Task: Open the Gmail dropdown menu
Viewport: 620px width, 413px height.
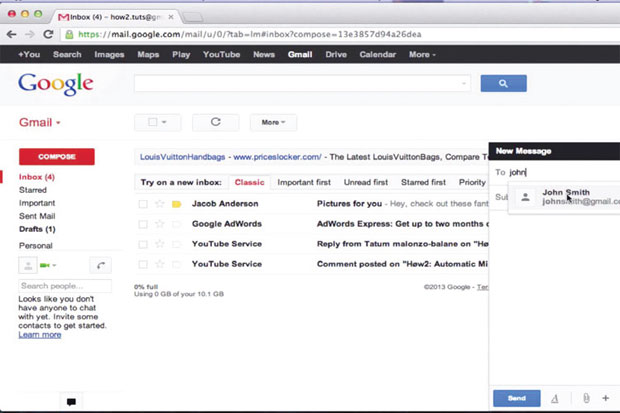Action: coord(40,123)
